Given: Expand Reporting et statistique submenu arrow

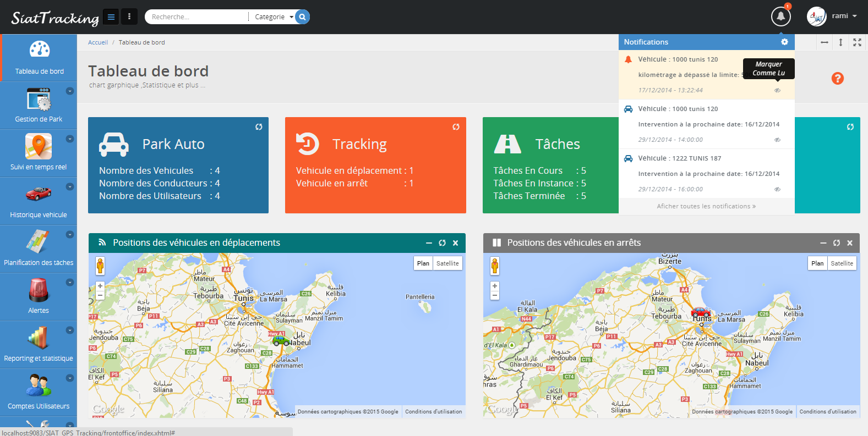Looking at the screenshot, I should 70,330.
